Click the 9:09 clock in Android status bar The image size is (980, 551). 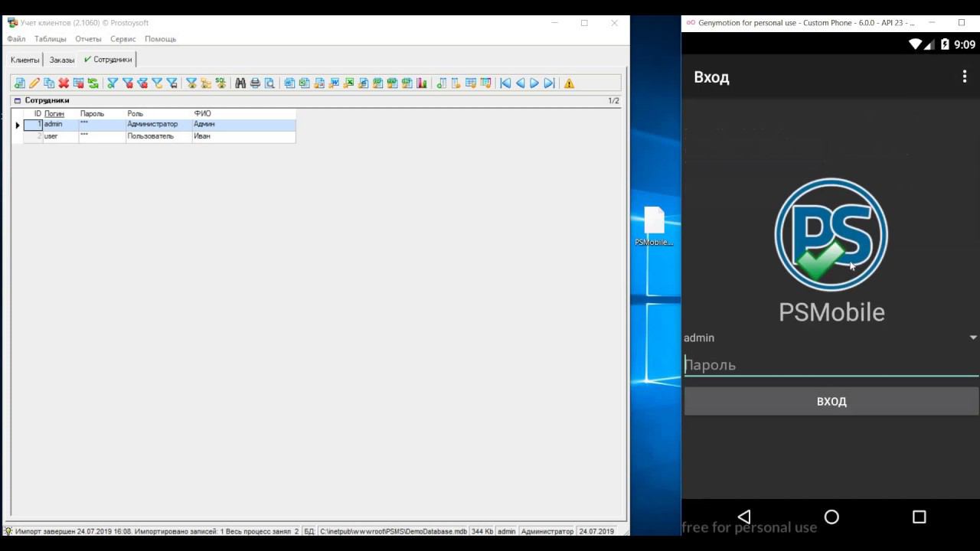[x=965, y=44]
